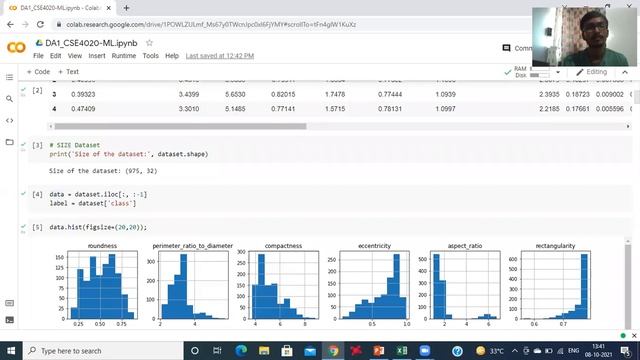
Task: Click the browser forward arrow
Action: coord(25,24)
